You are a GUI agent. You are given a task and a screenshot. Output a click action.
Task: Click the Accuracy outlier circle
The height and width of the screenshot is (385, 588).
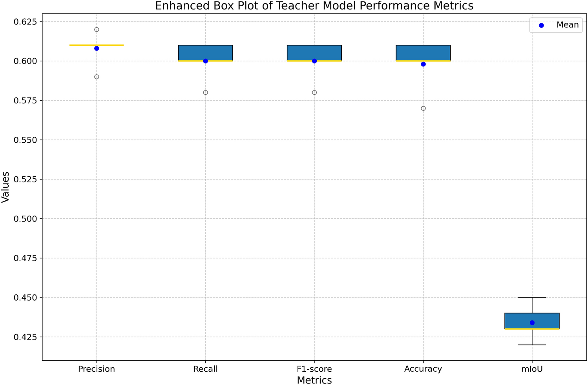(423, 108)
